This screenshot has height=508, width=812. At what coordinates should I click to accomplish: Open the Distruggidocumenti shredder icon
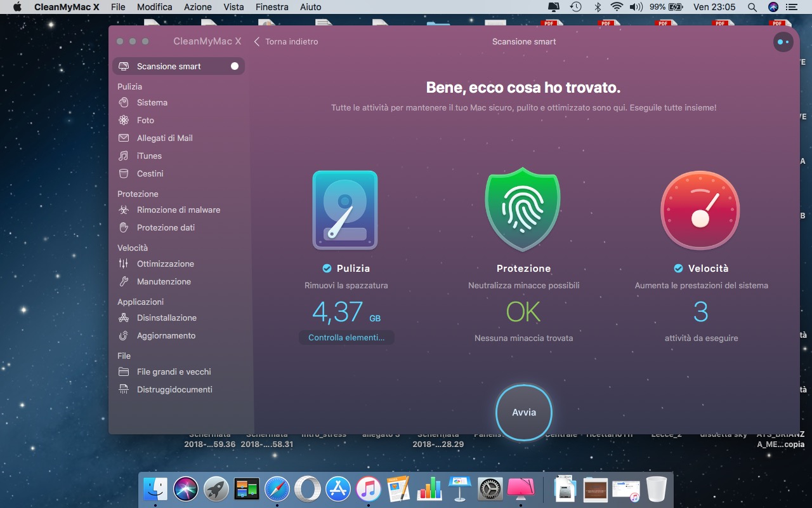[x=124, y=389]
